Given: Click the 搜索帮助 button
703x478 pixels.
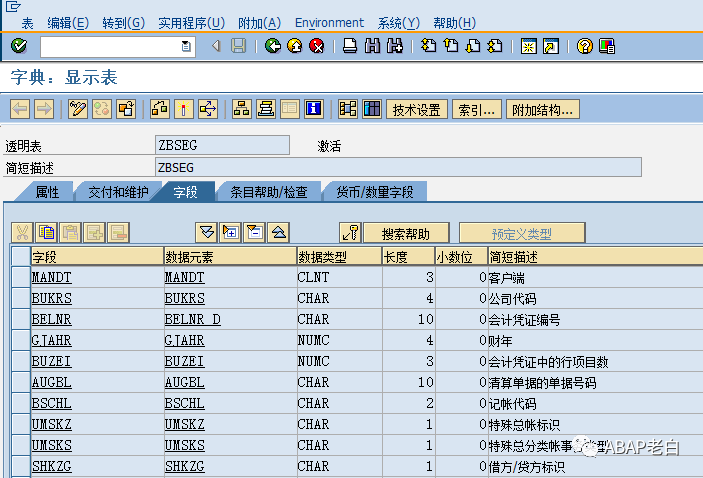Looking at the screenshot, I should point(406,233).
